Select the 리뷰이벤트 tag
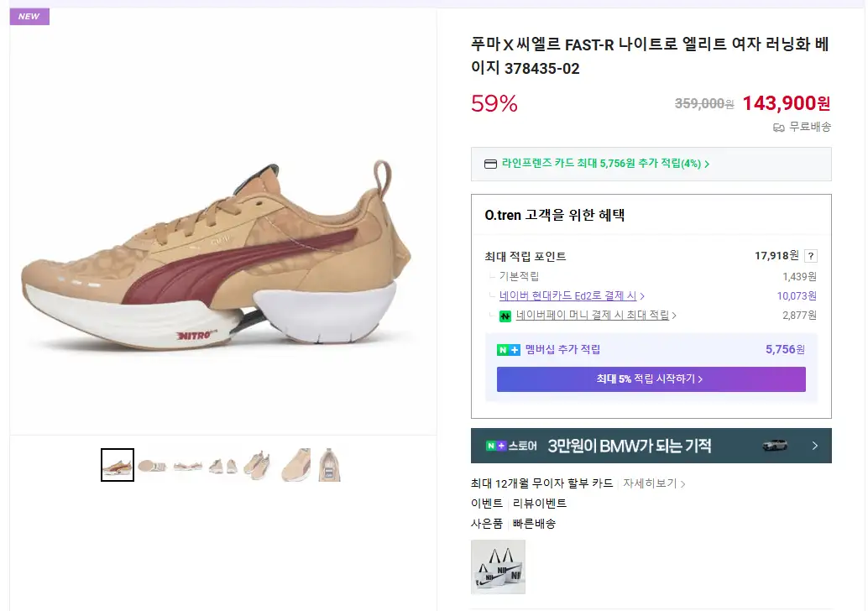868x611 pixels. pos(540,504)
